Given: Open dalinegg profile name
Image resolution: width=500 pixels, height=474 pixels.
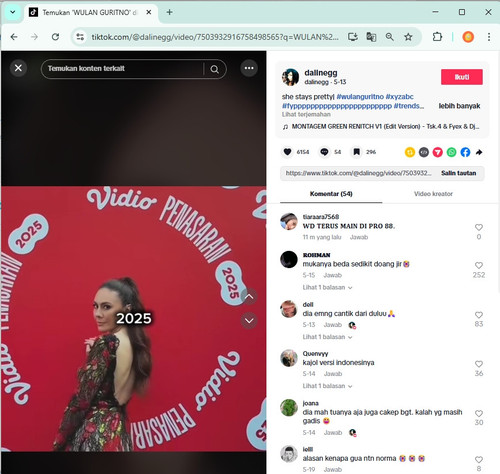Looking at the screenshot, I should pyautogui.click(x=321, y=73).
